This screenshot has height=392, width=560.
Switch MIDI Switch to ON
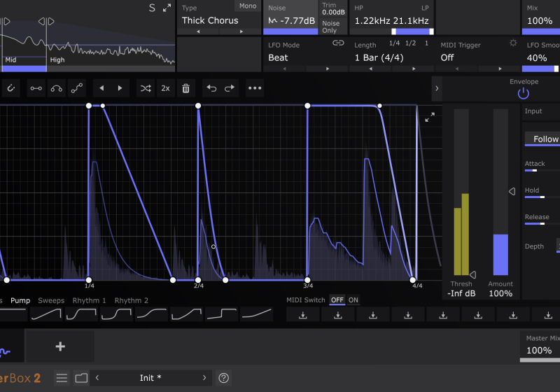click(353, 300)
